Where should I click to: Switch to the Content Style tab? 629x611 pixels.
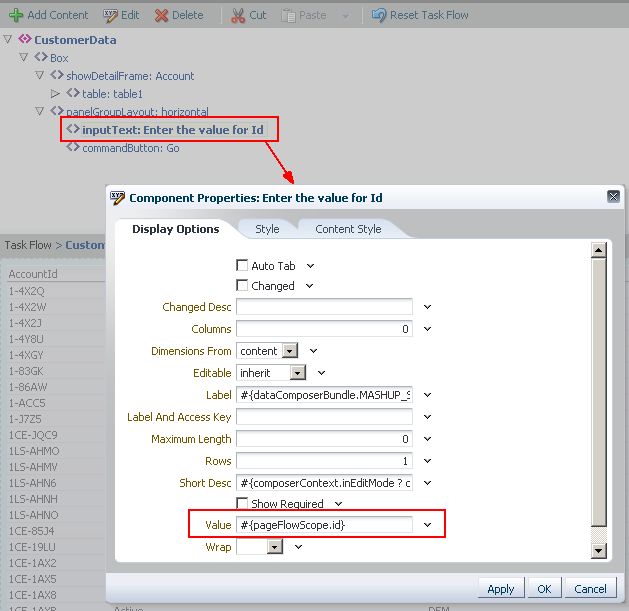[348, 229]
